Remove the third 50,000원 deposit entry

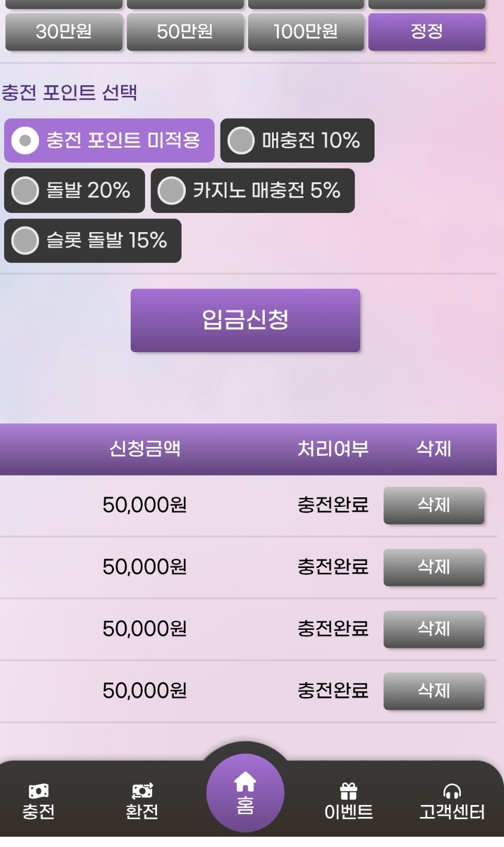[x=433, y=629]
